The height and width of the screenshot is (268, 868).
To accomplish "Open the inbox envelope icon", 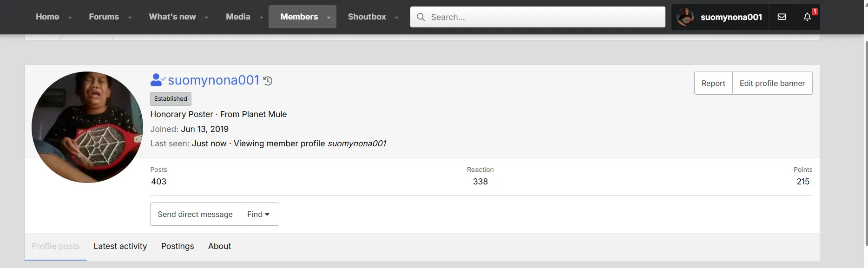I will coord(782,17).
